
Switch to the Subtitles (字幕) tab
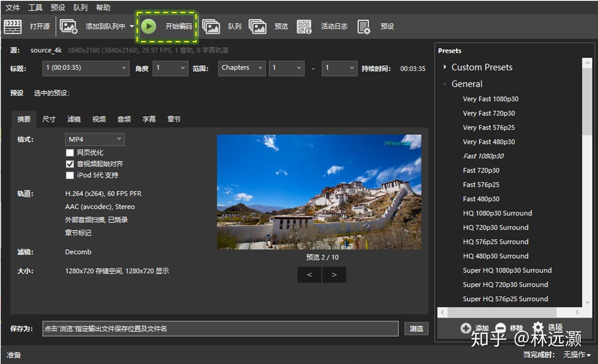point(149,119)
